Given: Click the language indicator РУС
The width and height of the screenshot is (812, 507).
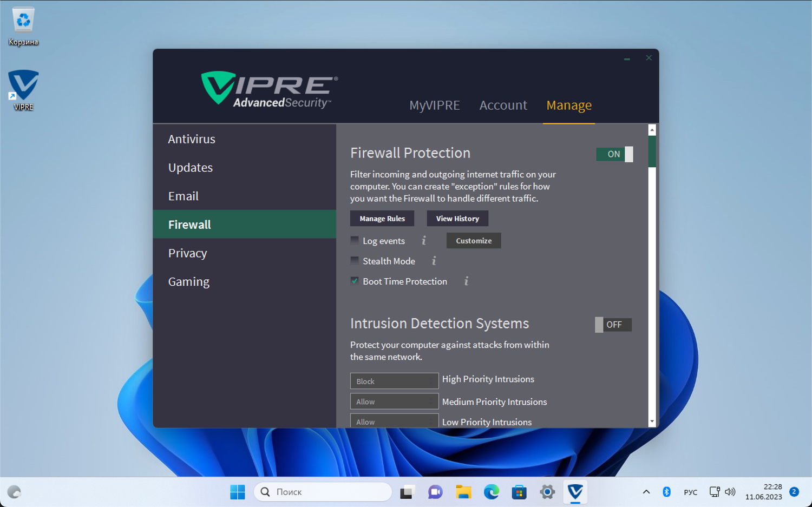Looking at the screenshot, I should (691, 492).
